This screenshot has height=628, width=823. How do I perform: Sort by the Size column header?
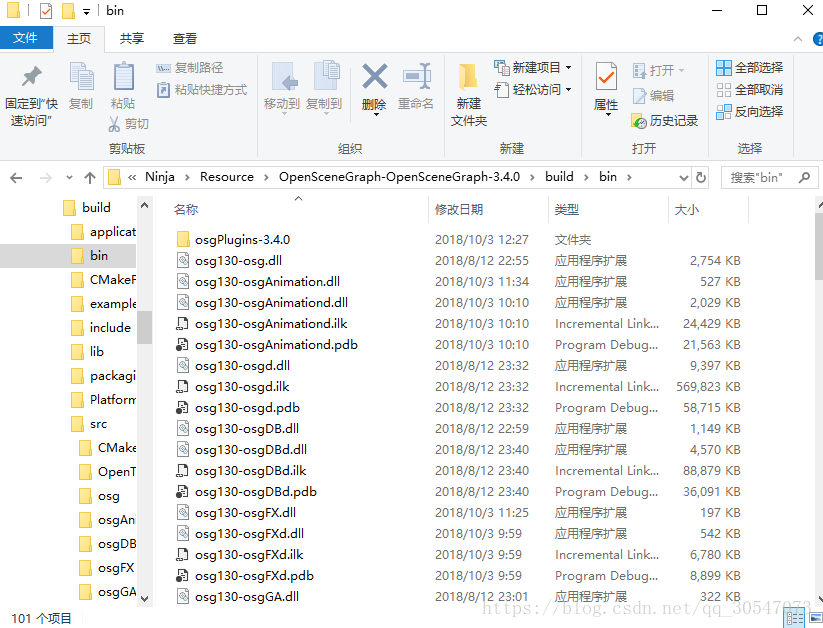point(687,210)
